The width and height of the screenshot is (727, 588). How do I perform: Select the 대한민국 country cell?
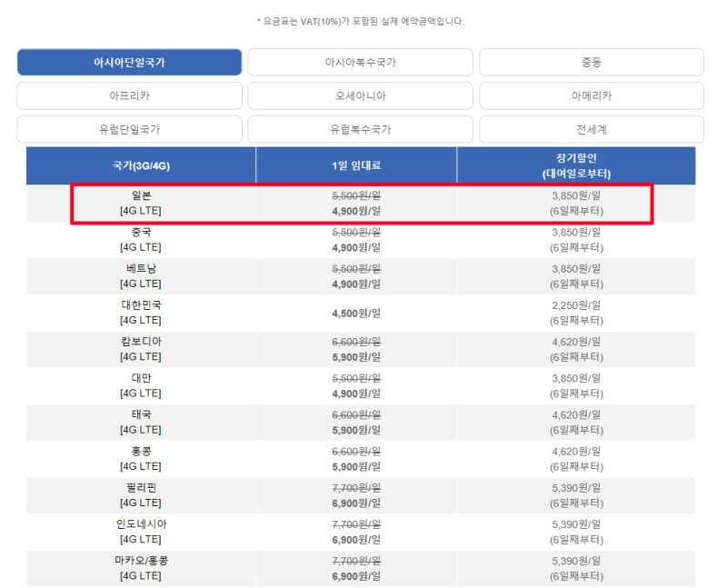point(141,313)
